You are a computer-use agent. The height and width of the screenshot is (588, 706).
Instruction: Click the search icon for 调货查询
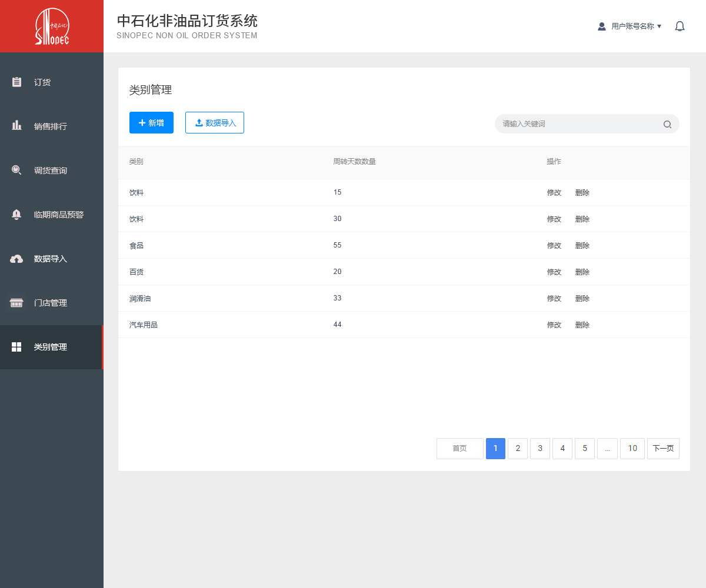point(16,171)
